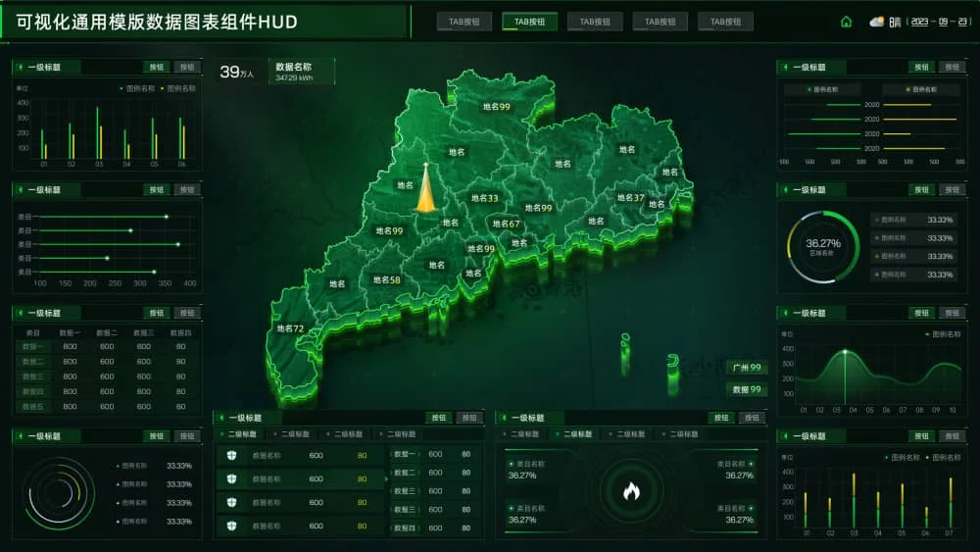980x552 pixels.
Task: Click the 地名72 region on the map
Action: (290, 329)
